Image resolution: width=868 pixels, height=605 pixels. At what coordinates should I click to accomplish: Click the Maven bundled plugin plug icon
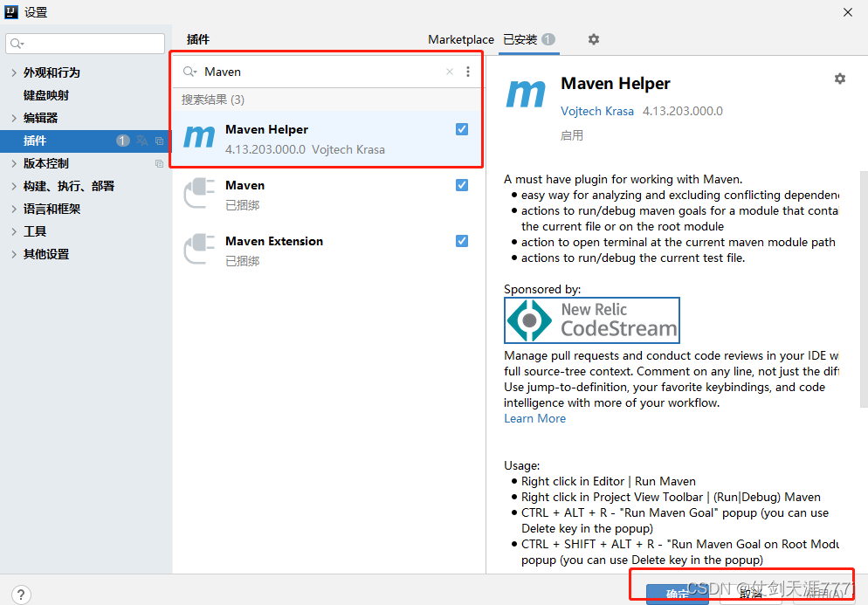pyautogui.click(x=199, y=193)
